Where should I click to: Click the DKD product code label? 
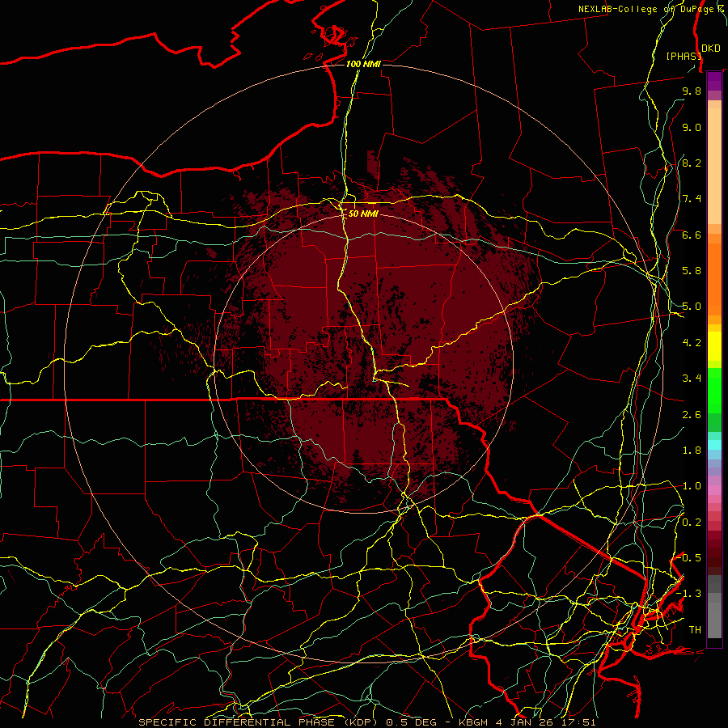coord(710,49)
